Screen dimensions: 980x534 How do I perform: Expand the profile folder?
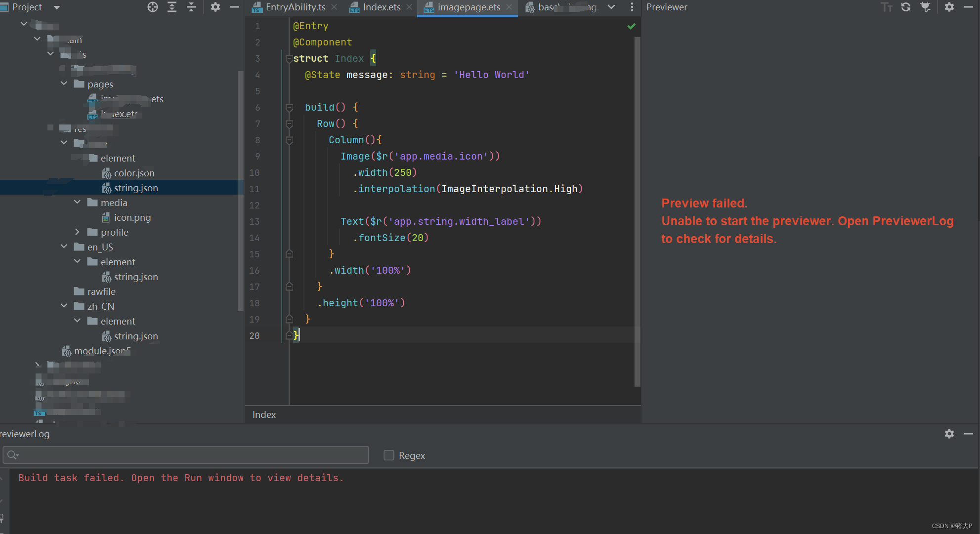pos(77,232)
